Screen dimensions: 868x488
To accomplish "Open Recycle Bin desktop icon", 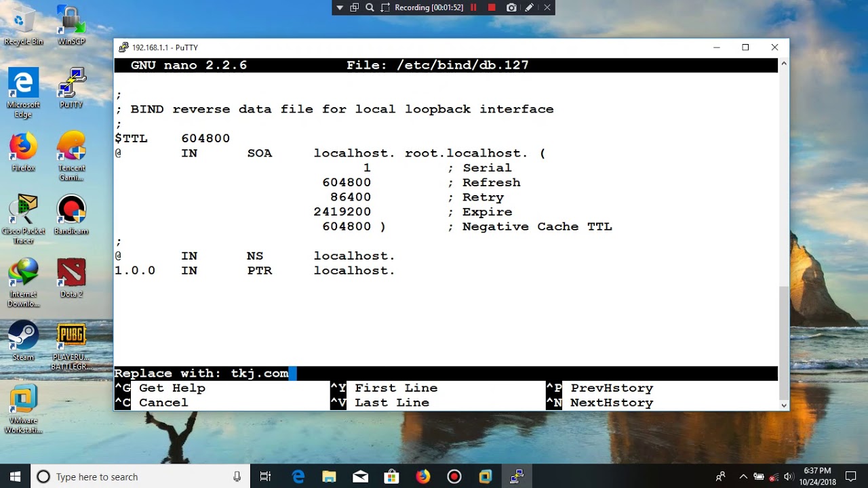I will pos(23,26).
